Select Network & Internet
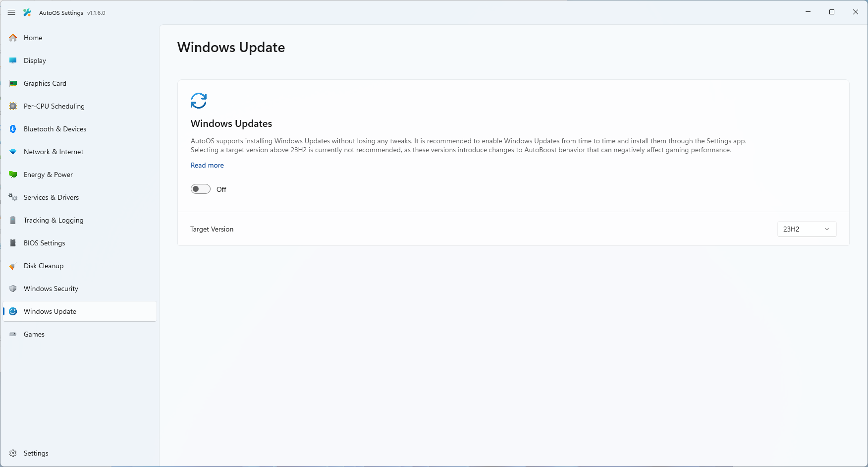This screenshot has height=467, width=868. (80, 152)
